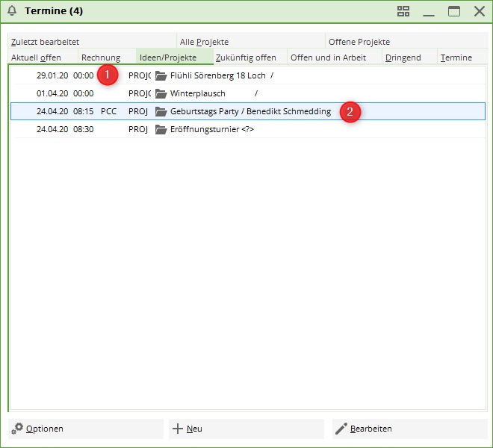Select the Zukünftig offen tab
493x448 pixels.
tap(246, 57)
